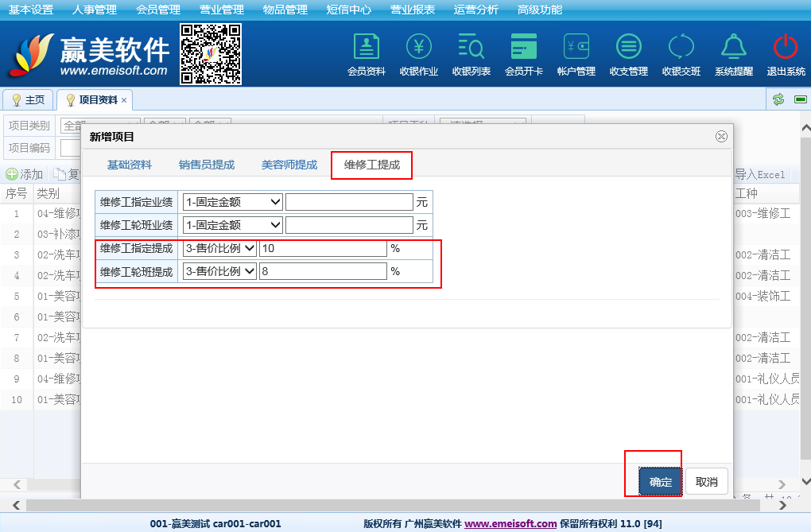
Task: Click the 系统提醒 bell icon
Action: click(x=733, y=48)
